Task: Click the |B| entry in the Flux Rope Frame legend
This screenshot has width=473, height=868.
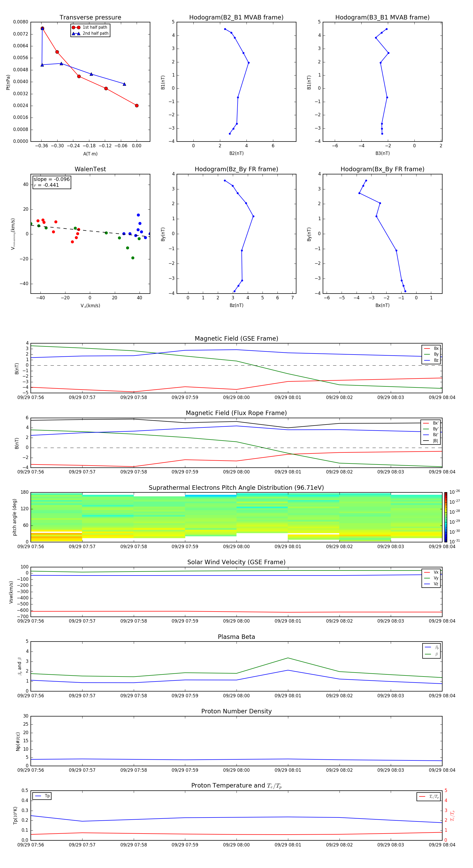Action: [431, 441]
